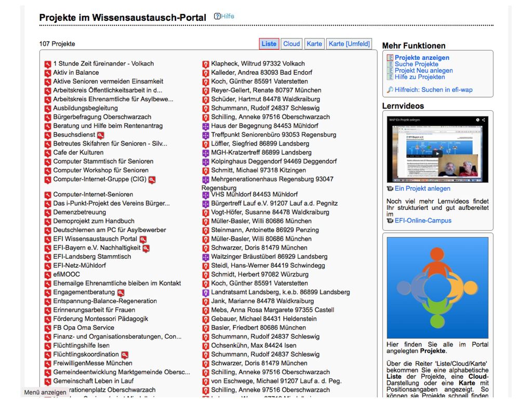This screenshot has height=399, width=532.
Task: Open Computer Stammtisch für Senioren
Action: pyautogui.click(x=103, y=162)
